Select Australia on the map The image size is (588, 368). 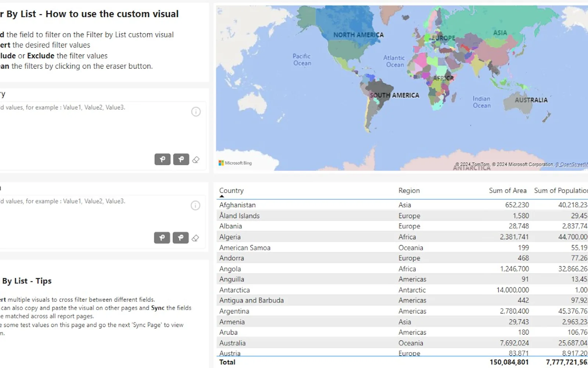click(x=531, y=100)
